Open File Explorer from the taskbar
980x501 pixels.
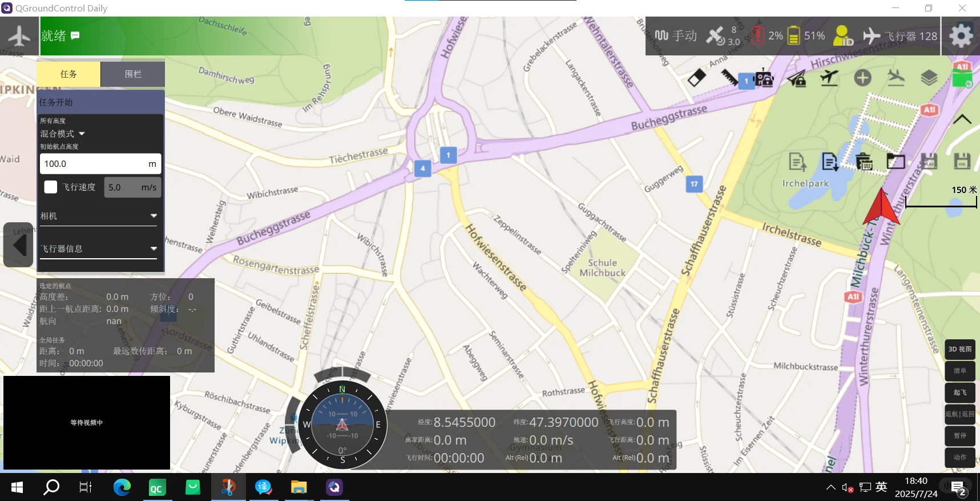[x=299, y=487]
